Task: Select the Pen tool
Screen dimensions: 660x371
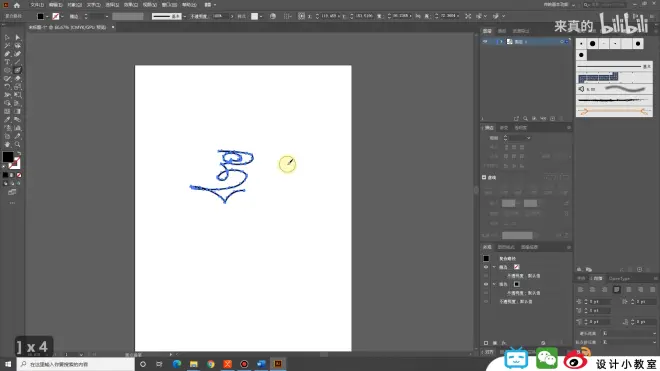Action: coord(7,54)
